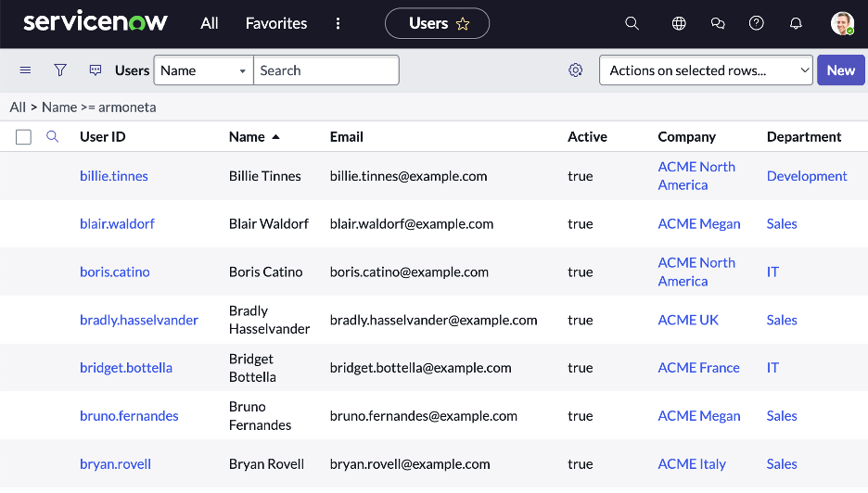This screenshot has width=868, height=493.
Task: Star the Users page as favorite
Action: click(x=463, y=24)
